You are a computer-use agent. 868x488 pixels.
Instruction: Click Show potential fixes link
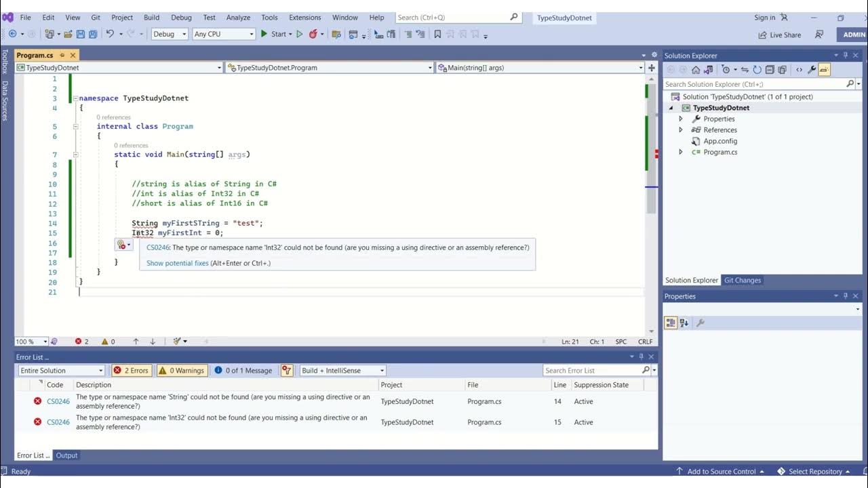tap(177, 263)
